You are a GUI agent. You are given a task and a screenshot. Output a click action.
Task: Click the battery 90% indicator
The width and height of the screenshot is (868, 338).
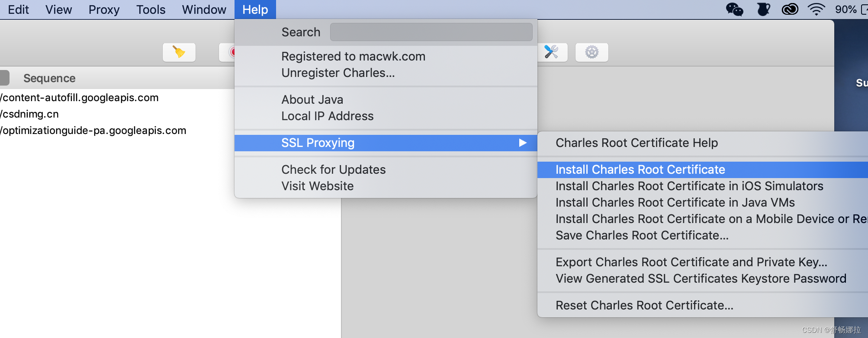click(851, 10)
